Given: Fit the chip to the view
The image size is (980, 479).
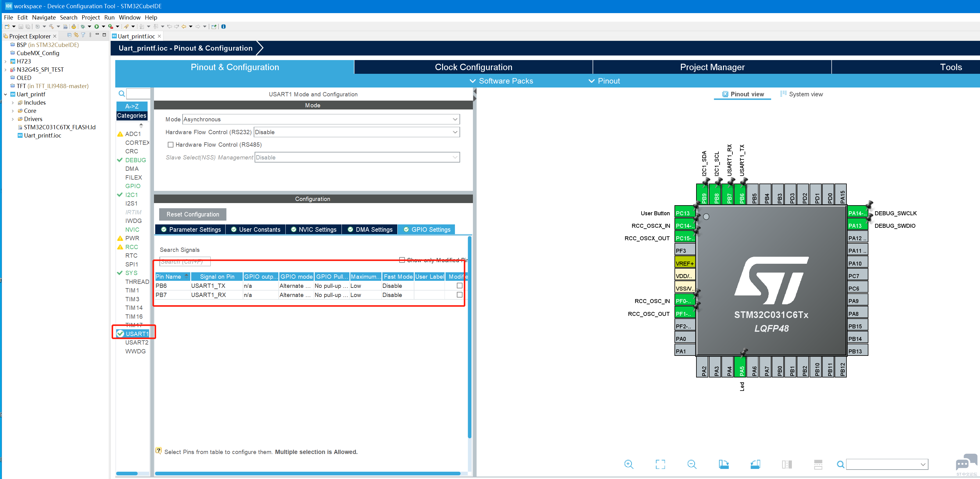Looking at the screenshot, I should 660,464.
